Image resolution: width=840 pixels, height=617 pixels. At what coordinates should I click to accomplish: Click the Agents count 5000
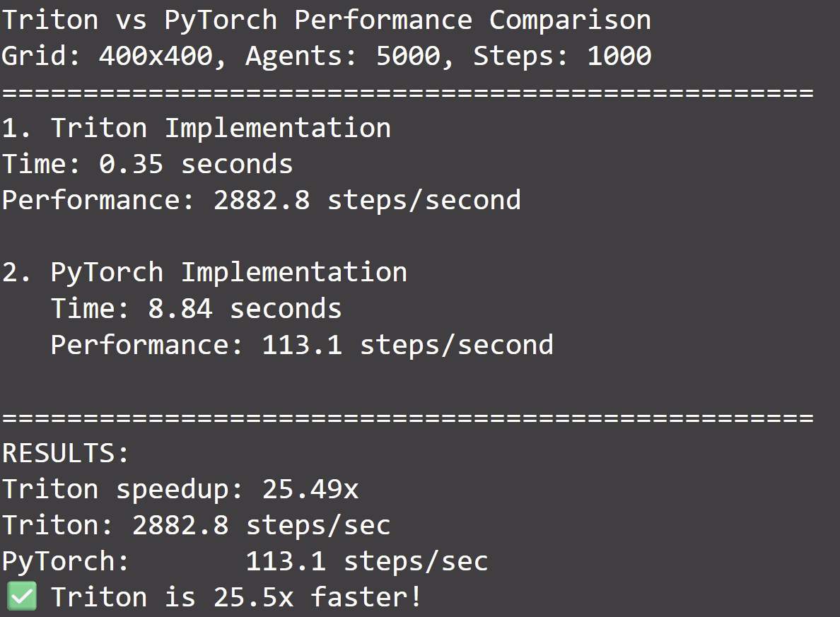click(408, 56)
